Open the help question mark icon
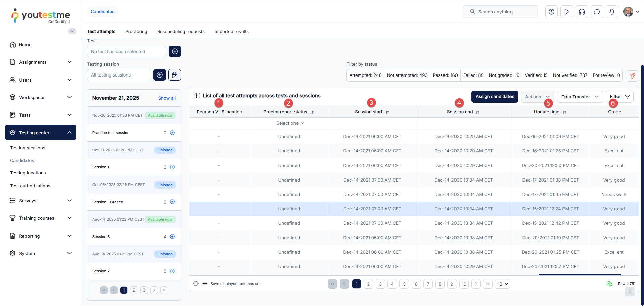This screenshot has height=306, width=644. tap(551, 12)
